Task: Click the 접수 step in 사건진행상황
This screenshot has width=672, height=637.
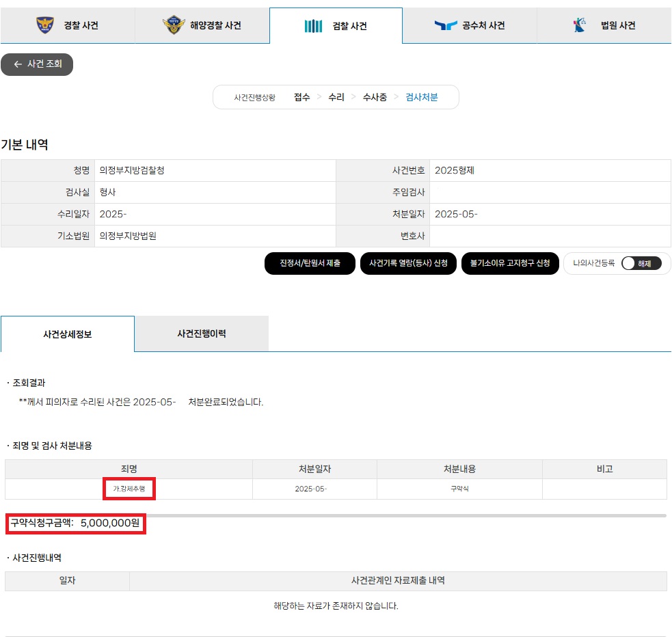Action: pos(301,97)
